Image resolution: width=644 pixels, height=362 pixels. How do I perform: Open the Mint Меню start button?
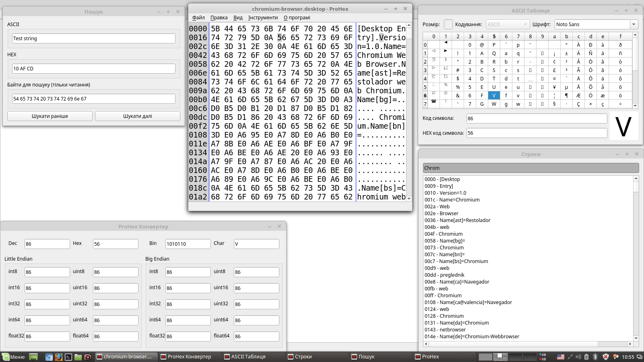tap(14, 357)
